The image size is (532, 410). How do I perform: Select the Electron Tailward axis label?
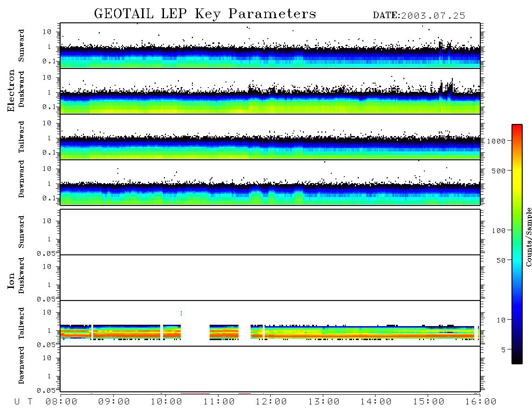tap(21, 137)
